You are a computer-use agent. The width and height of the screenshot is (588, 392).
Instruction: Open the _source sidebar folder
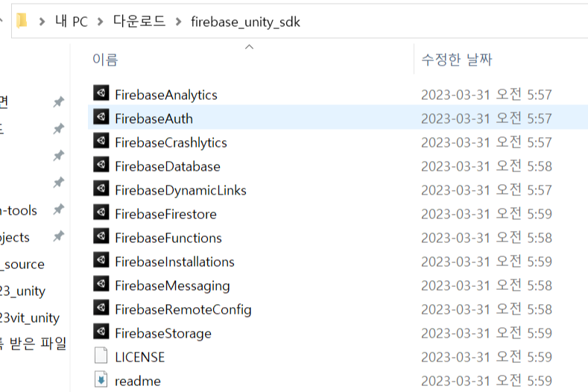[x=22, y=264]
